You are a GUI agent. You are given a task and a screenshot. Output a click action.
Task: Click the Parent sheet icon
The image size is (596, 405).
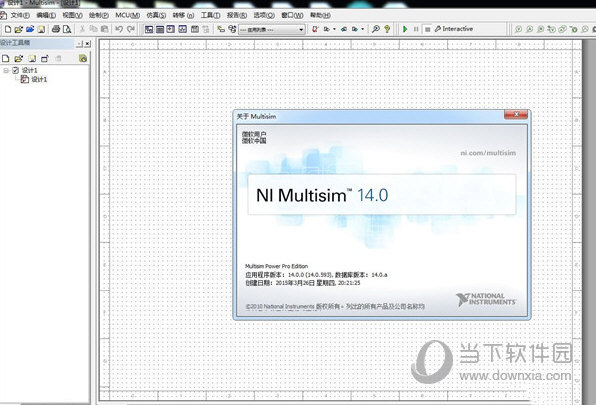pos(206,29)
